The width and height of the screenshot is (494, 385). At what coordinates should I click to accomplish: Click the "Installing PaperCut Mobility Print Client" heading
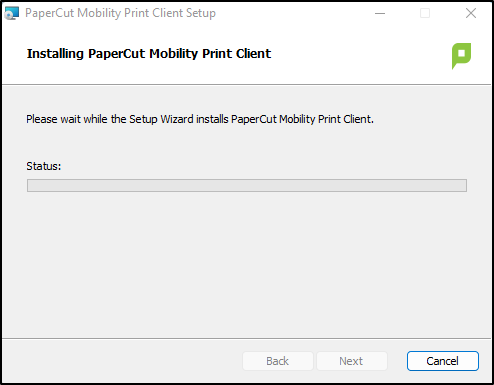pos(149,54)
